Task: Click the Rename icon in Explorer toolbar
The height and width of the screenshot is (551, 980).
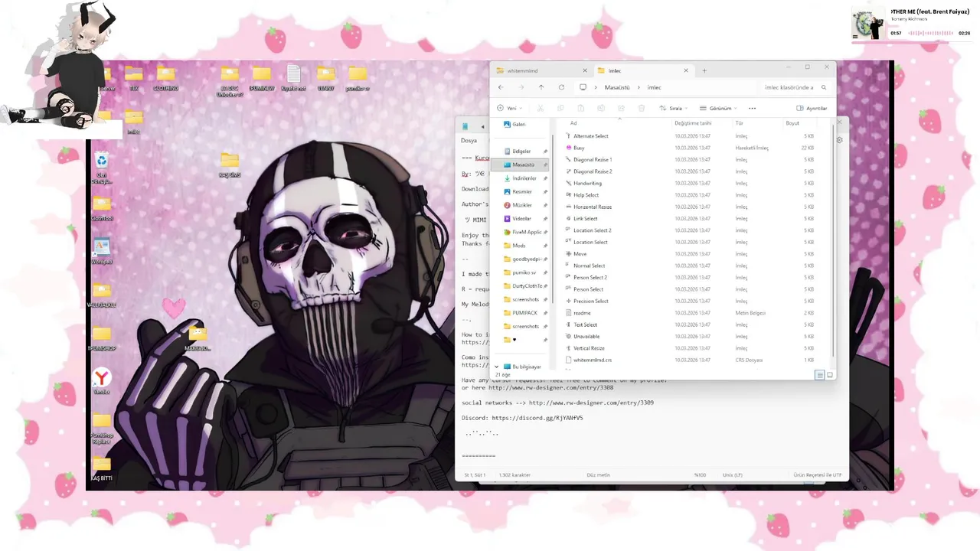Action: tap(601, 108)
